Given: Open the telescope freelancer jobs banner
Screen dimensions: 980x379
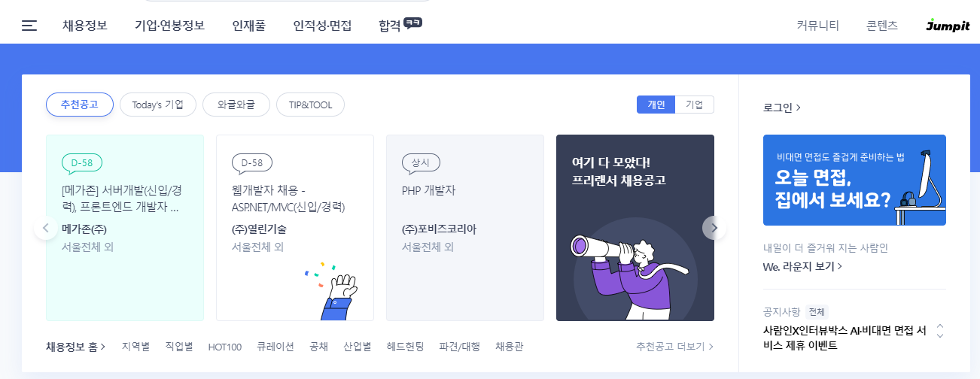Looking at the screenshot, I should click(x=635, y=228).
